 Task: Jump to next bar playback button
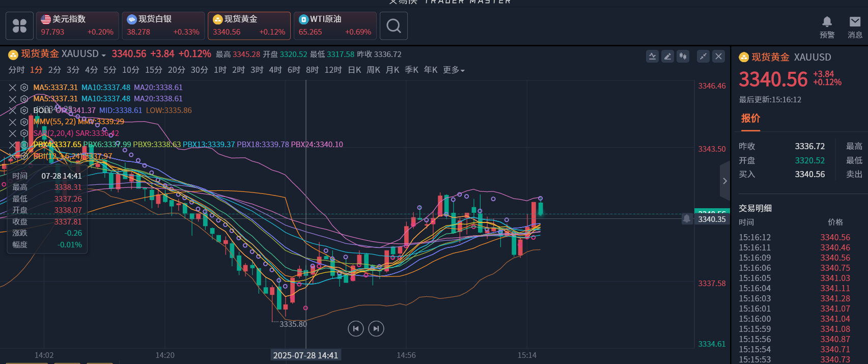[376, 328]
